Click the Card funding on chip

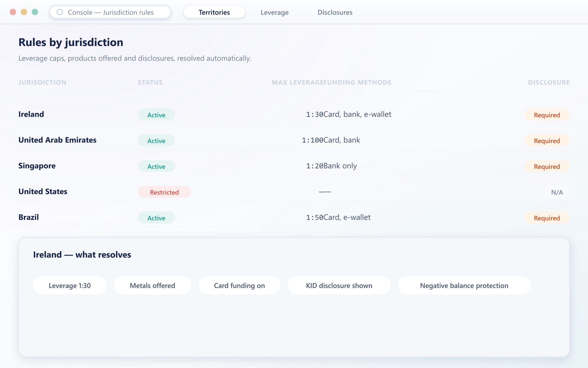pyautogui.click(x=239, y=285)
